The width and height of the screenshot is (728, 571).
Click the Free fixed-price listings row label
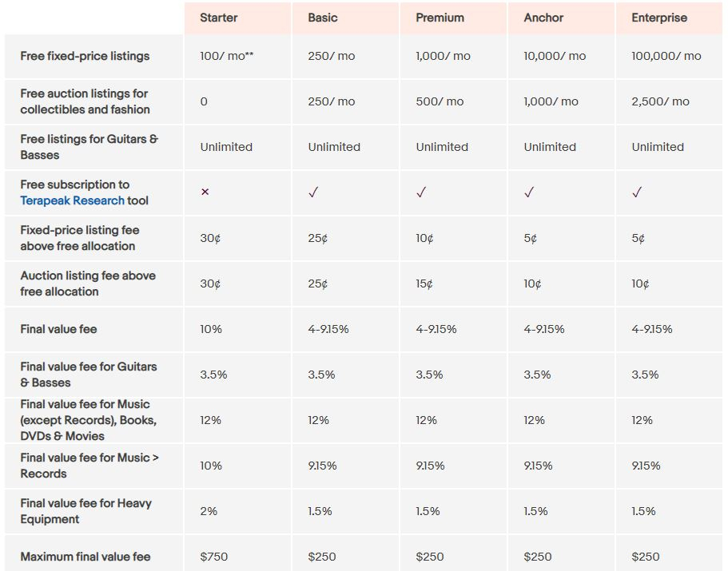click(85, 56)
